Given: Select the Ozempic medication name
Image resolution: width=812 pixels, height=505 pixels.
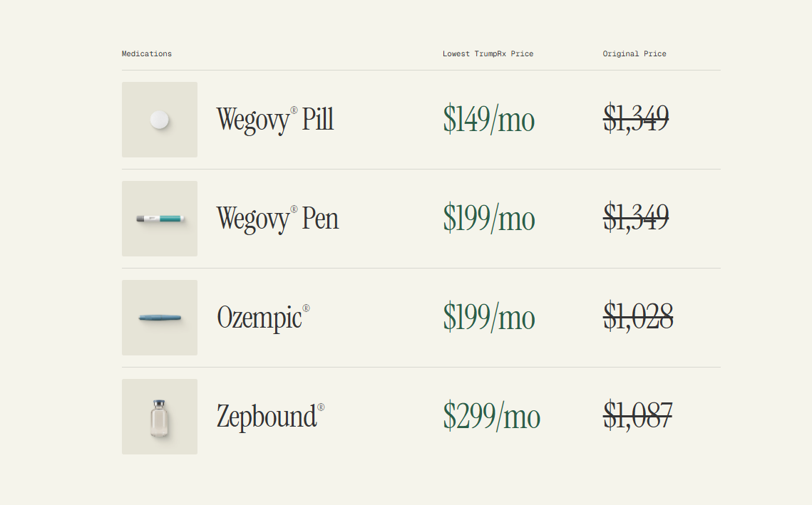Looking at the screenshot, I should [259, 318].
